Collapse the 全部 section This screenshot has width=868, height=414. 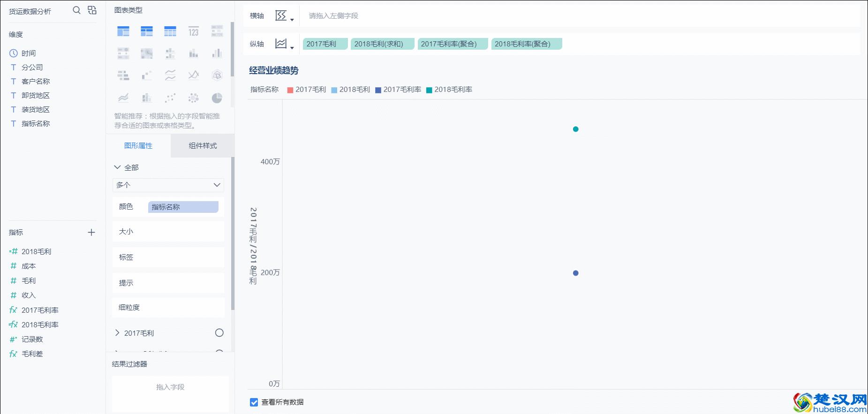[117, 167]
